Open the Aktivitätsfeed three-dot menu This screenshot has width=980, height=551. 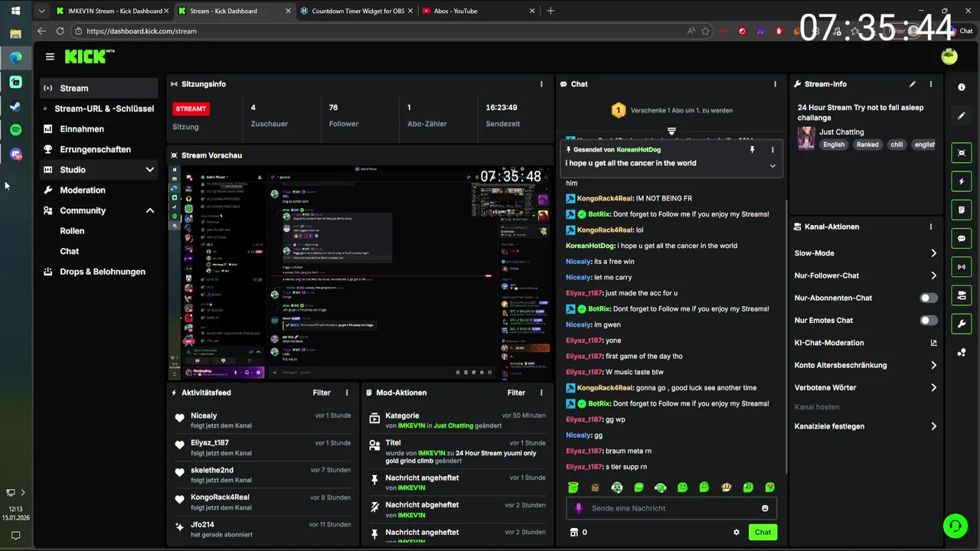pyautogui.click(x=347, y=393)
